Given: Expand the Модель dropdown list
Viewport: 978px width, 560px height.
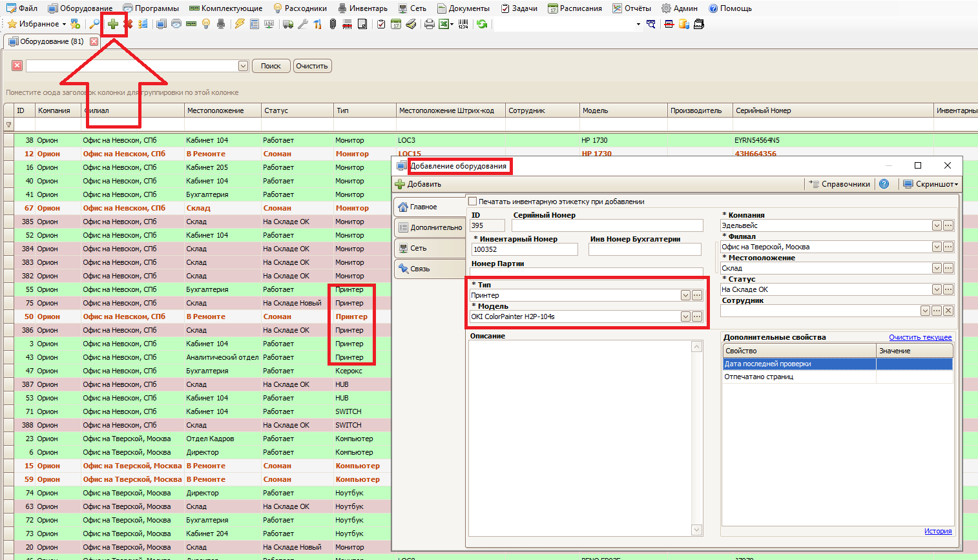Looking at the screenshot, I should coord(685,316).
